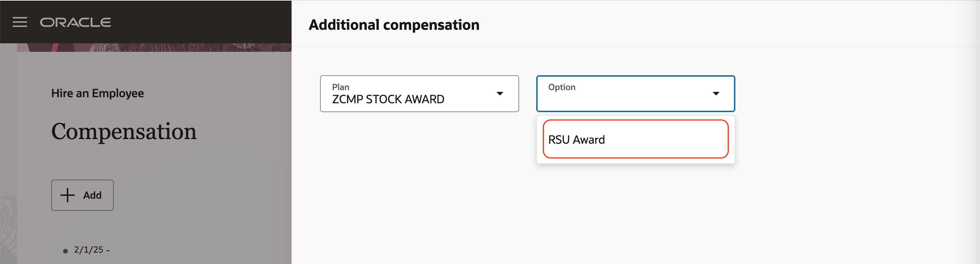Click the large Compensation page title
Screen dimensions: 980x264
coord(124,132)
